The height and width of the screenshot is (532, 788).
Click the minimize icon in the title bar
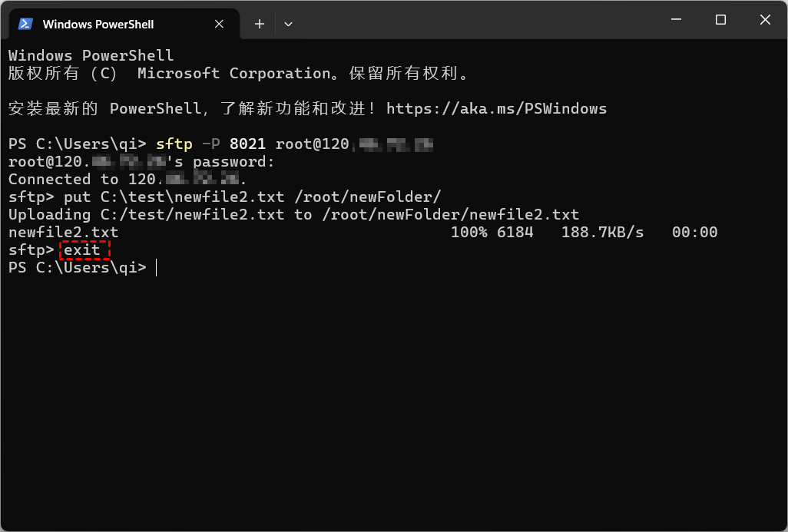coord(676,20)
